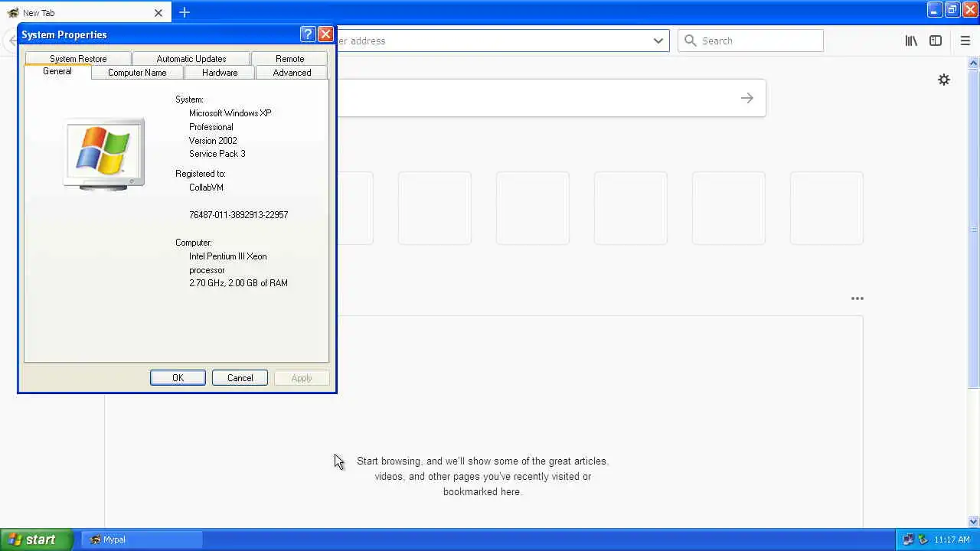The width and height of the screenshot is (980, 551).
Task: Click the text Intel Pentium III Xeon
Action: tap(228, 256)
